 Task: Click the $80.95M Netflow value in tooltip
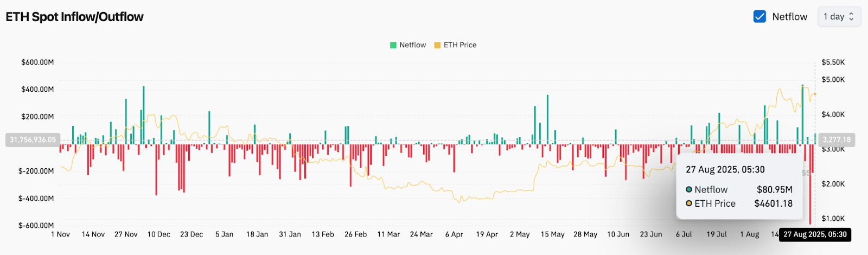(x=774, y=190)
